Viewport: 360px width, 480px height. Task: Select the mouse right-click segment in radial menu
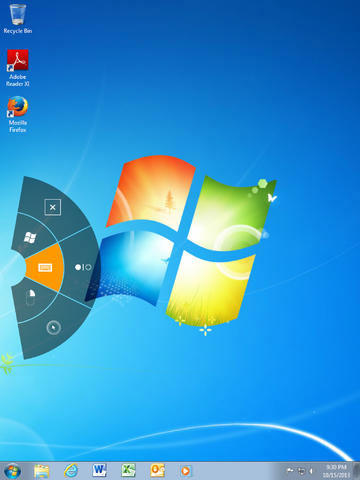[31, 297]
